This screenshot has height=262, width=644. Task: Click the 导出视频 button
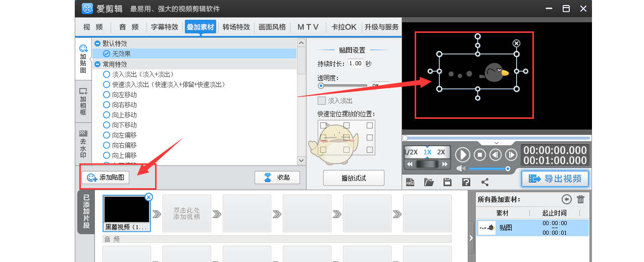[555, 179]
